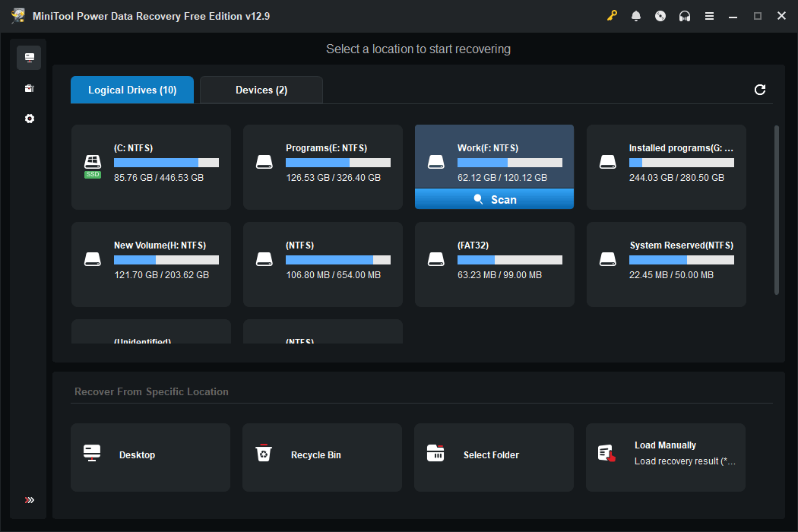Screen dimensions: 798x532
Task: Click the New Volume H: drive icon
Action: [x=93, y=260]
